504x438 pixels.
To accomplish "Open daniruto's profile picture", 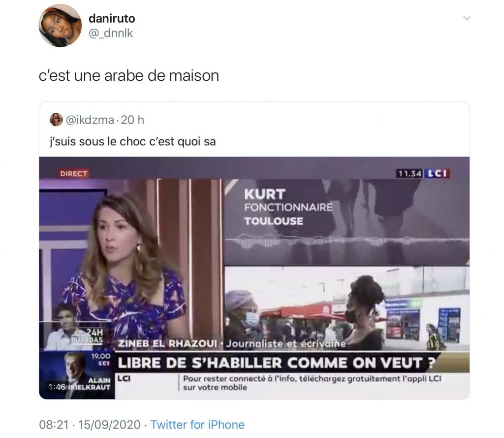I will click(x=60, y=26).
